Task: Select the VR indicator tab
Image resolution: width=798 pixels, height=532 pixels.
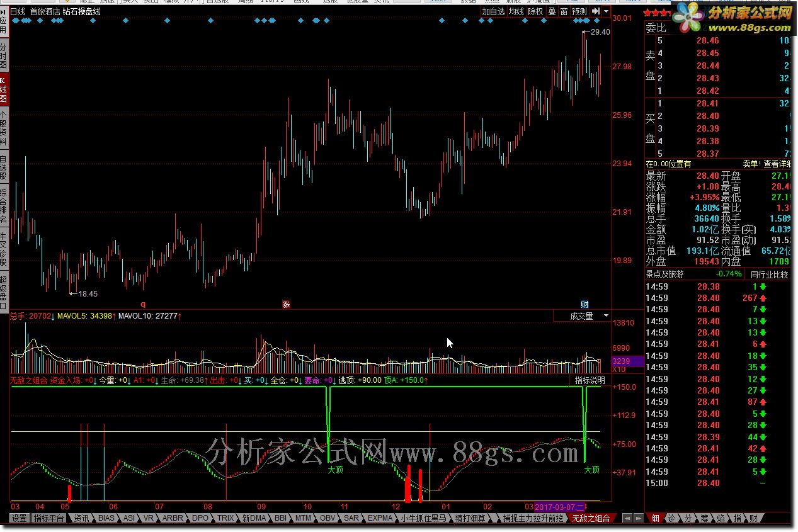Action: (149, 518)
